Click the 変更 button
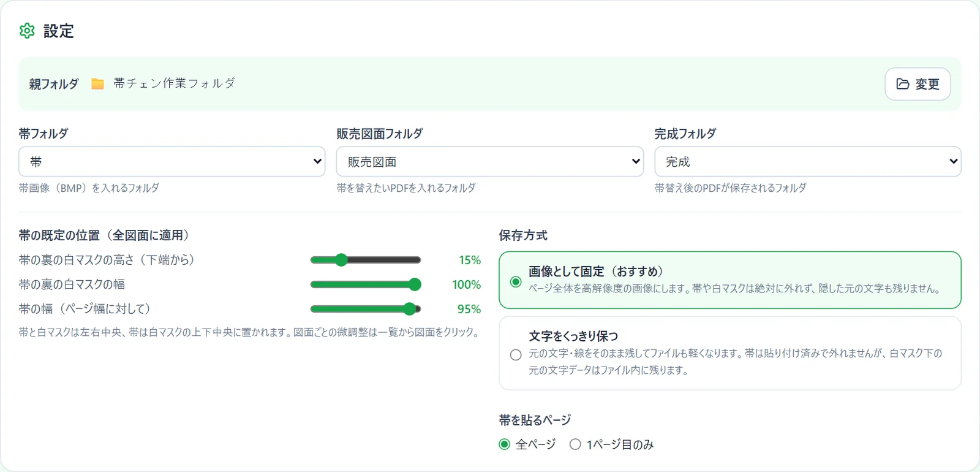 click(x=918, y=84)
